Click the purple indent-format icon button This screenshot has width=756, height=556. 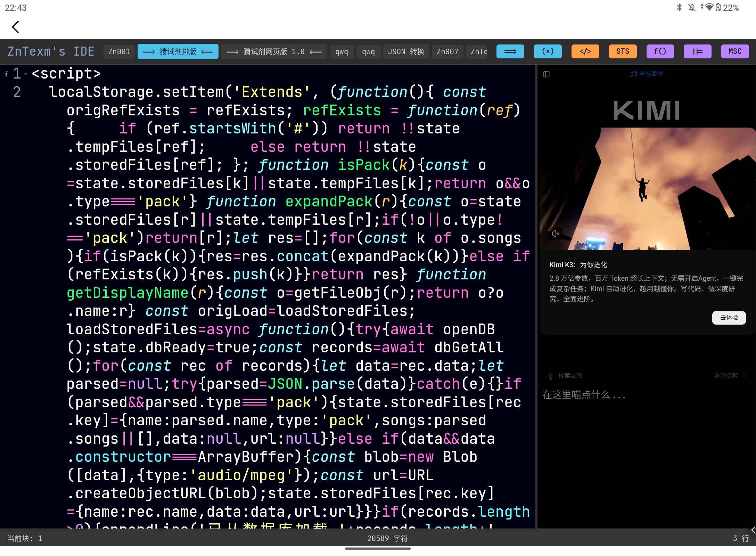697,51
